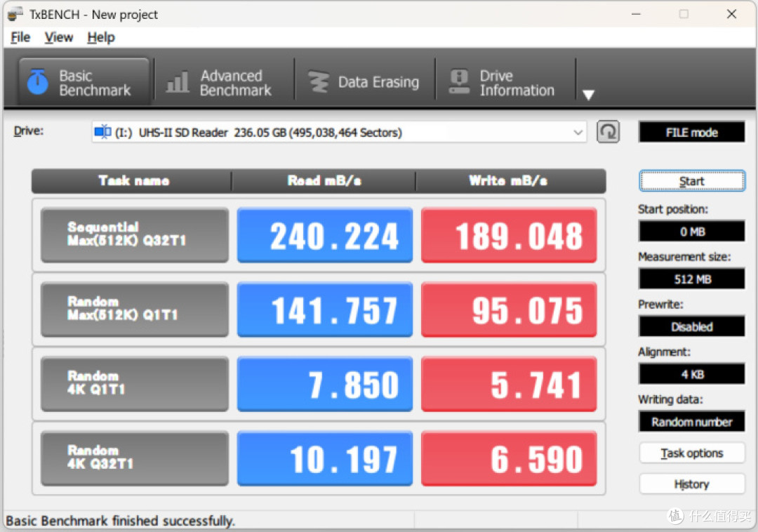The height and width of the screenshot is (532, 758).
Task: Click the Task name column header
Action: 131,180
